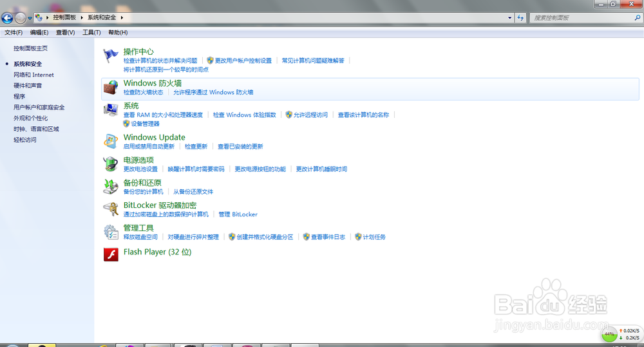Click 更改计算机睡眠时间 link
The height and width of the screenshot is (347, 644).
(321, 169)
